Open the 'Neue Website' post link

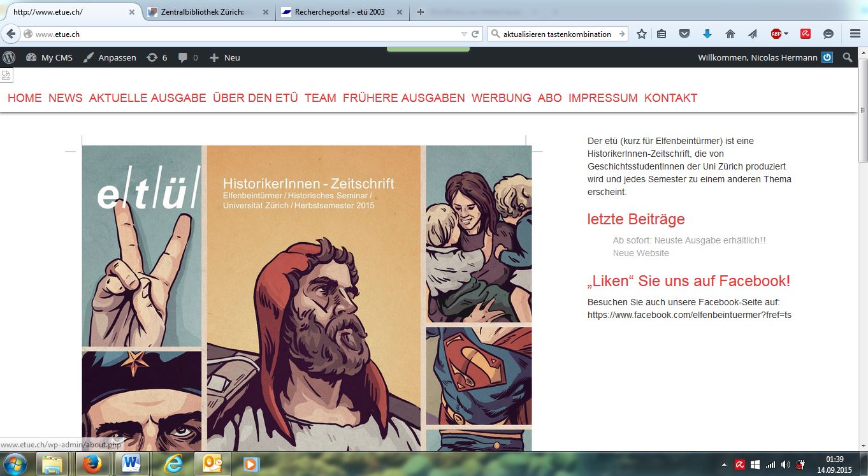[641, 253]
